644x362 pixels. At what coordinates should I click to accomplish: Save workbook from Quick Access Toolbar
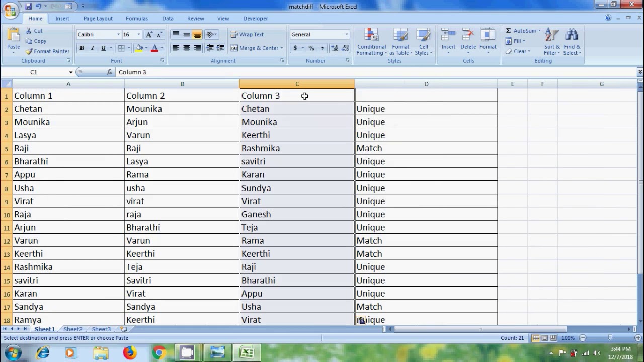tap(28, 6)
